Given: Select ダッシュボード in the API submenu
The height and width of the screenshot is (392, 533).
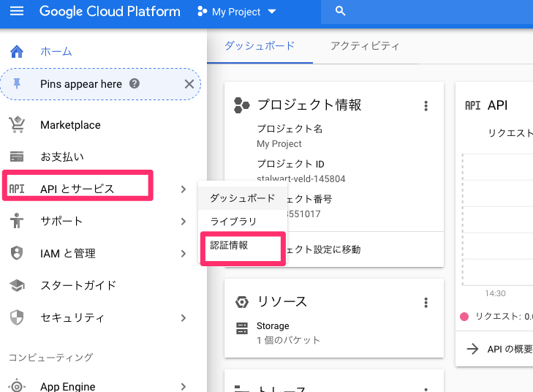Looking at the screenshot, I should point(243,198).
